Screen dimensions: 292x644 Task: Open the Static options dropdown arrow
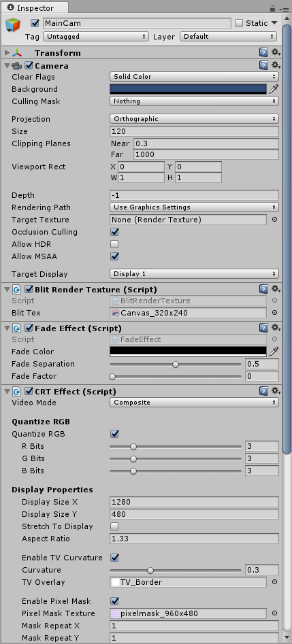[x=274, y=23]
